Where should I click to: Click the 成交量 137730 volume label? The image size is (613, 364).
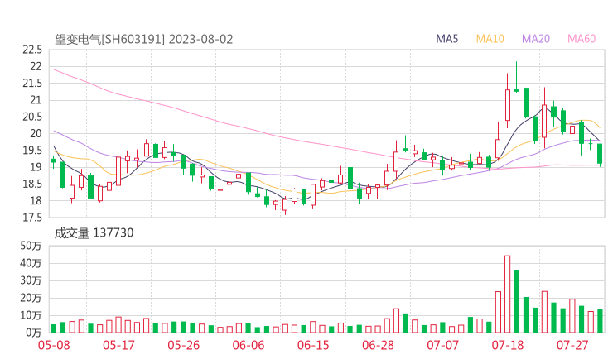coord(94,233)
